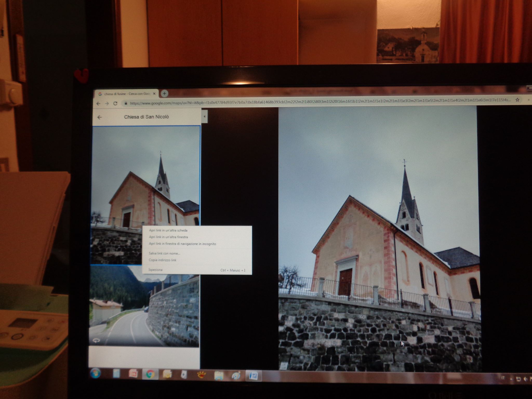Click the 'Chiesa di San Nicolò' title
The image size is (532, 399).
147,117
